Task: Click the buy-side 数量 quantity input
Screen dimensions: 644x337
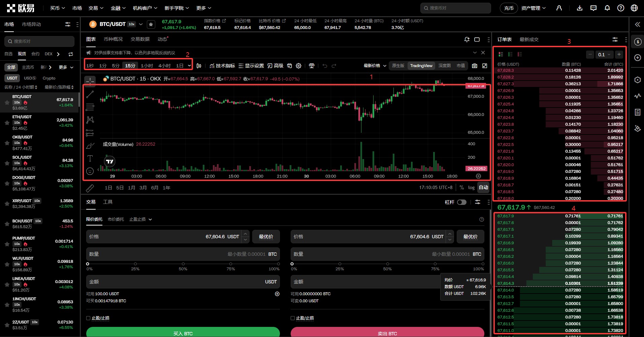Action: pos(183,254)
